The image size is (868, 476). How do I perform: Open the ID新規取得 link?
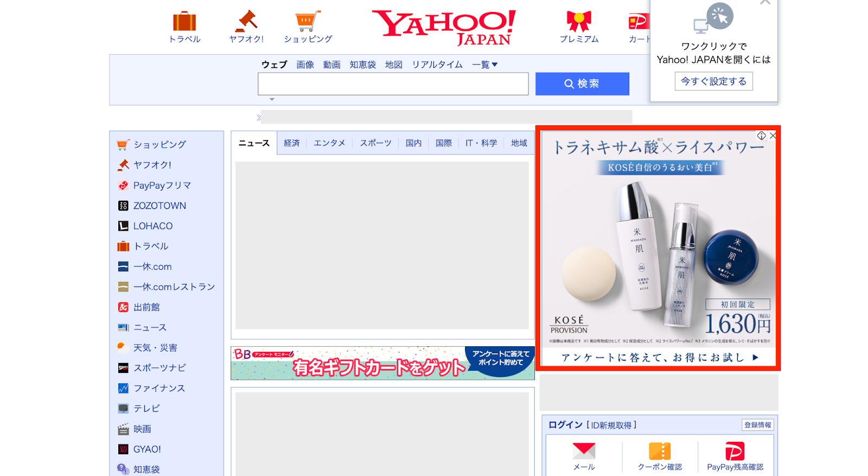(x=611, y=425)
